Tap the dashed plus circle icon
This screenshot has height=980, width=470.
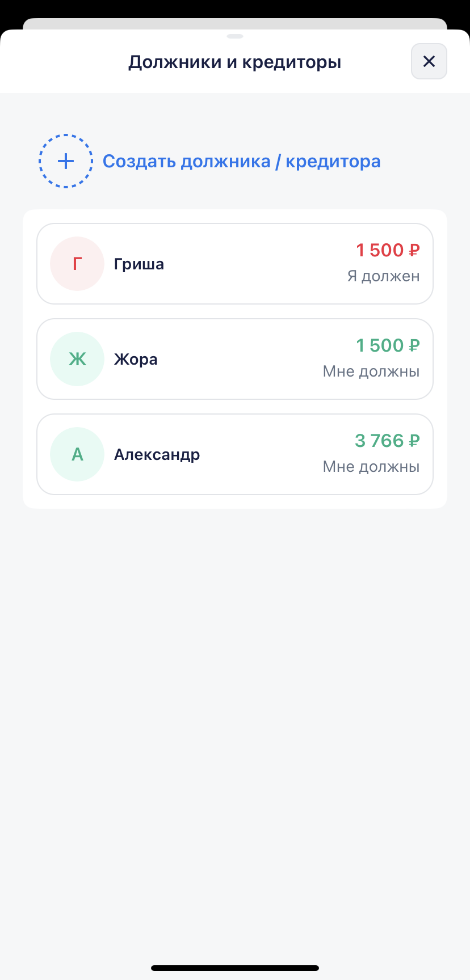[x=66, y=161]
